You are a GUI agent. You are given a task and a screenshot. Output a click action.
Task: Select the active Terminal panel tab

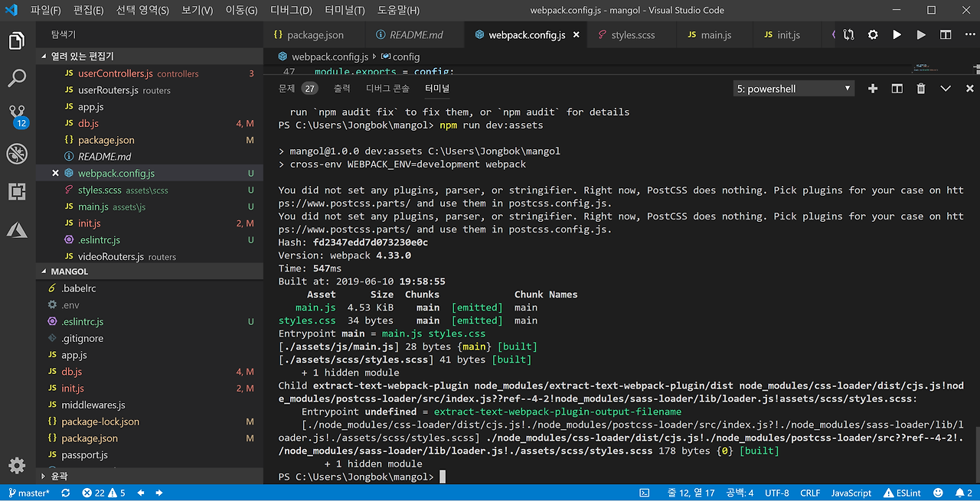point(437,89)
